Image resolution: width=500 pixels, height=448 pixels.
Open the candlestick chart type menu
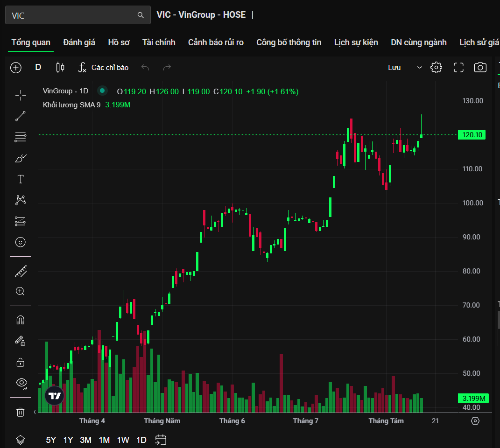pos(60,67)
